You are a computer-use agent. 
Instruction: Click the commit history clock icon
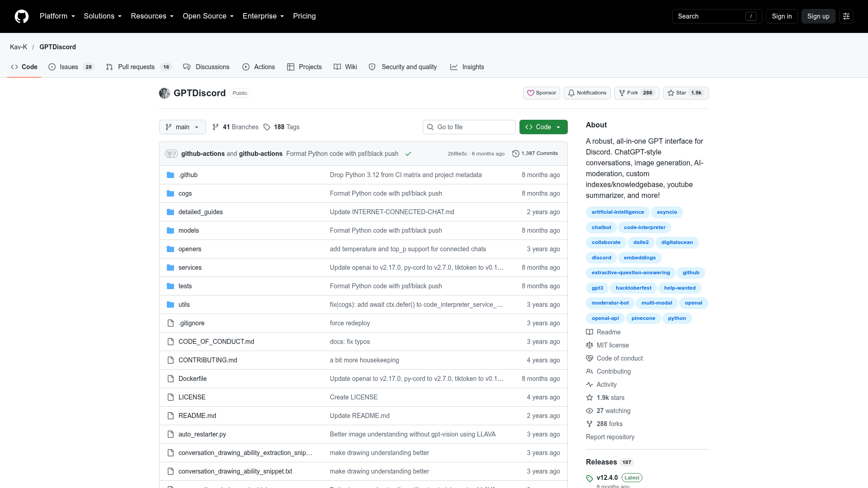tap(515, 154)
